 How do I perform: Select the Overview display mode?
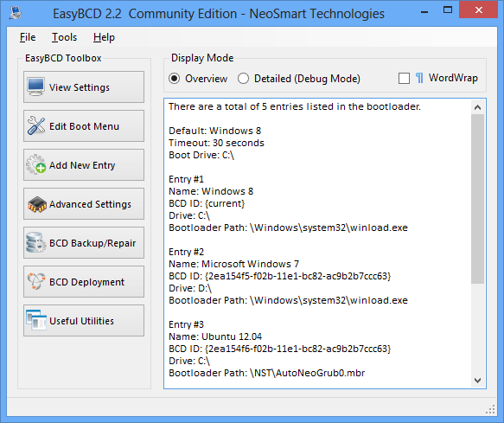coord(175,79)
